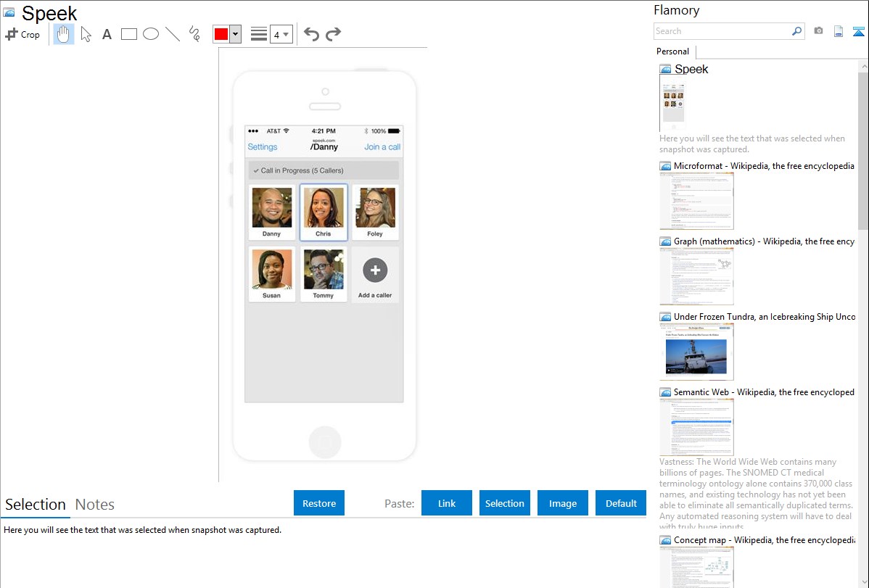The height and width of the screenshot is (588, 869).
Task: Paste as Link button
Action: tap(447, 503)
